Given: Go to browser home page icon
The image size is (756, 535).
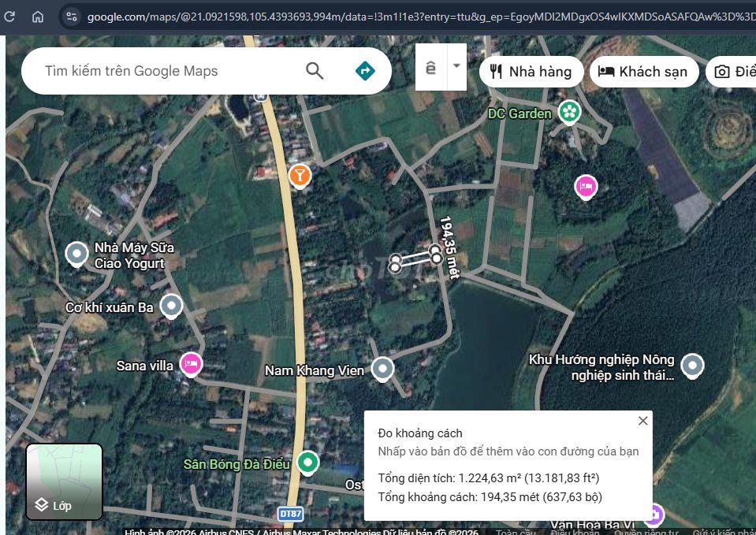Looking at the screenshot, I should pos(38,17).
